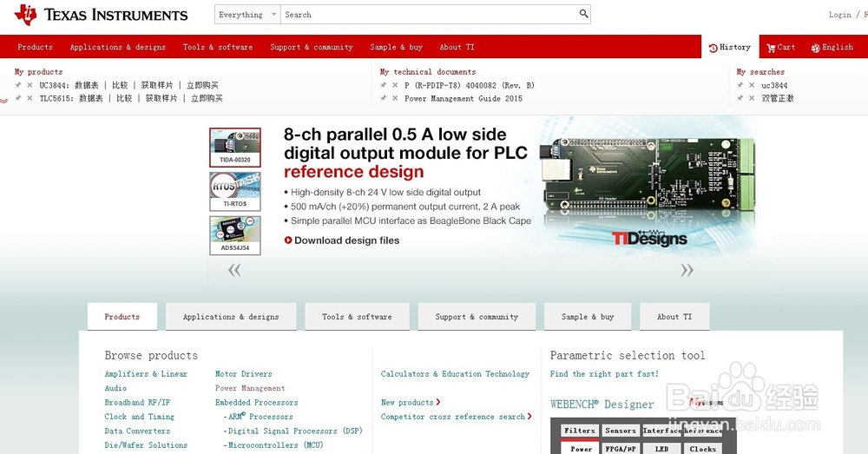
Task: Open Embedded Processors category
Action: 256,403
